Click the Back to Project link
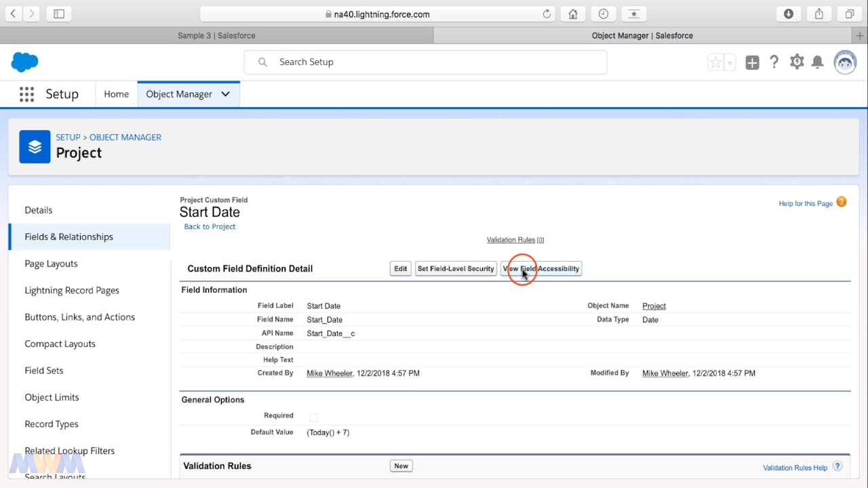Viewport: 868px width, 488px height. click(x=210, y=226)
